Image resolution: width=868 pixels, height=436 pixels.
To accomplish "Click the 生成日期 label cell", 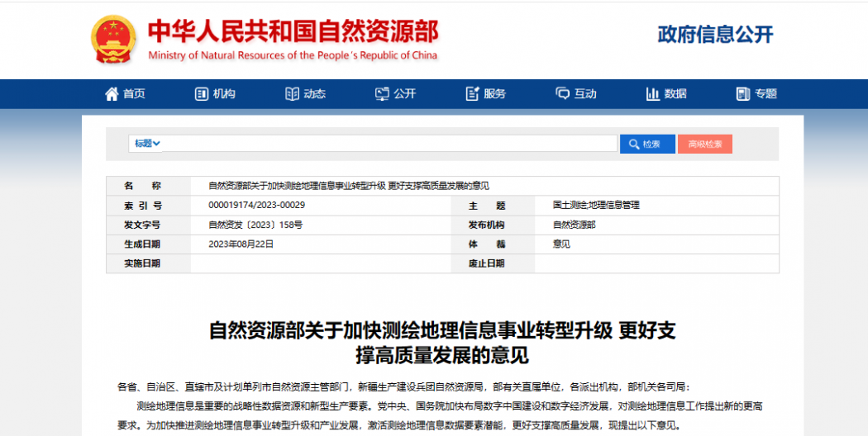I will (x=148, y=244).
